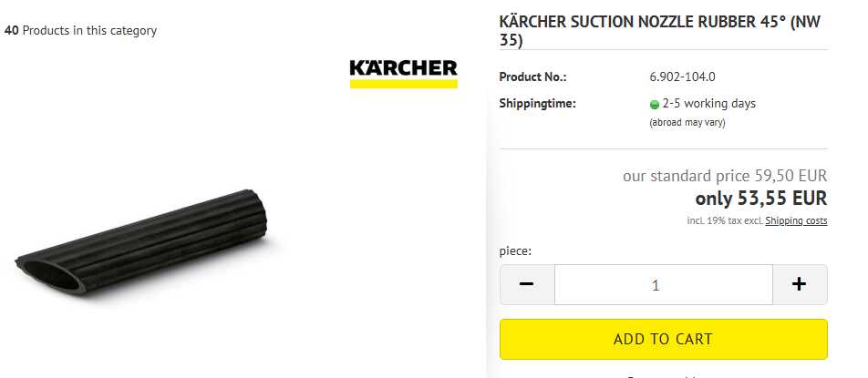Select the product number 6.902-104.0
868x378 pixels.
coord(682,77)
